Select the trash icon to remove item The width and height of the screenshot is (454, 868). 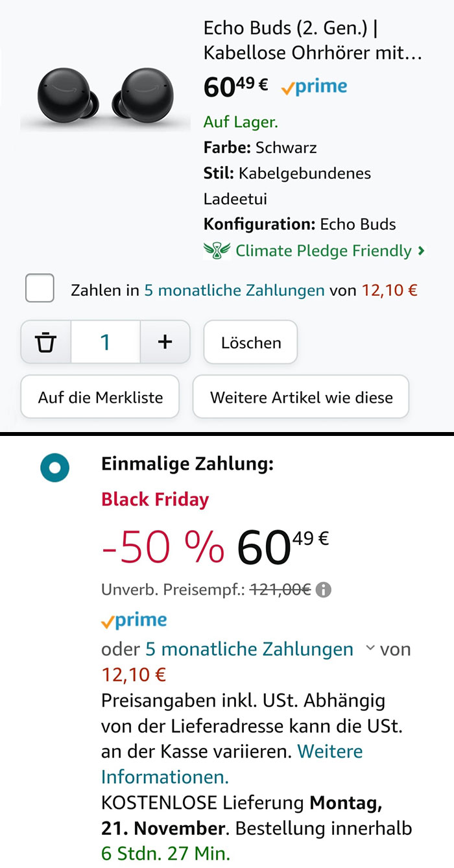point(44,342)
